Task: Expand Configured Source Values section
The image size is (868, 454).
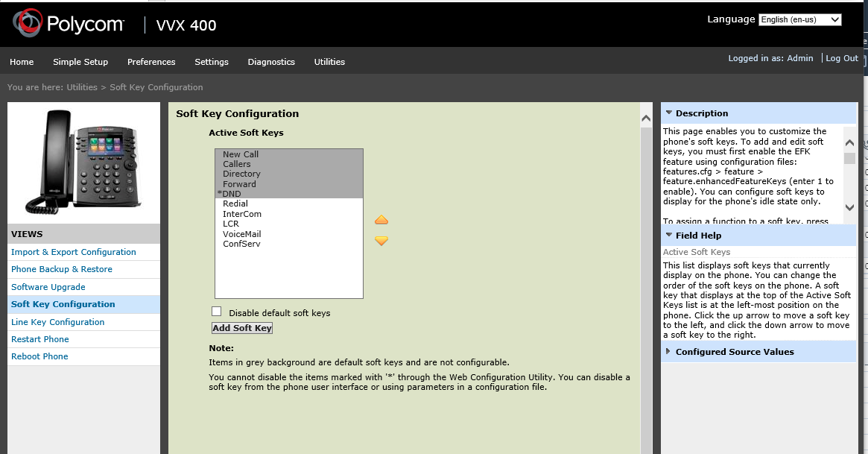Action: click(x=668, y=352)
